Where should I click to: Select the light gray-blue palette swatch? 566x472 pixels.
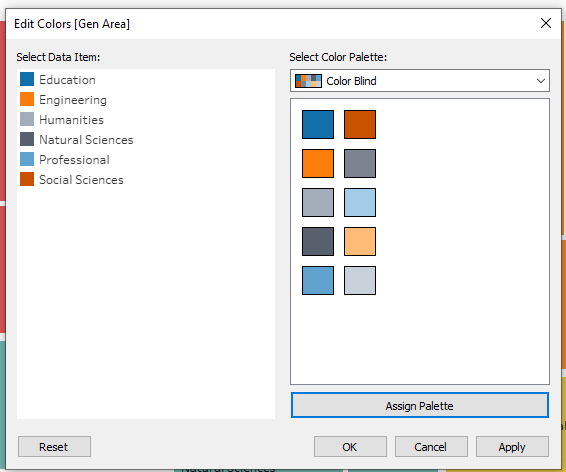(x=318, y=202)
